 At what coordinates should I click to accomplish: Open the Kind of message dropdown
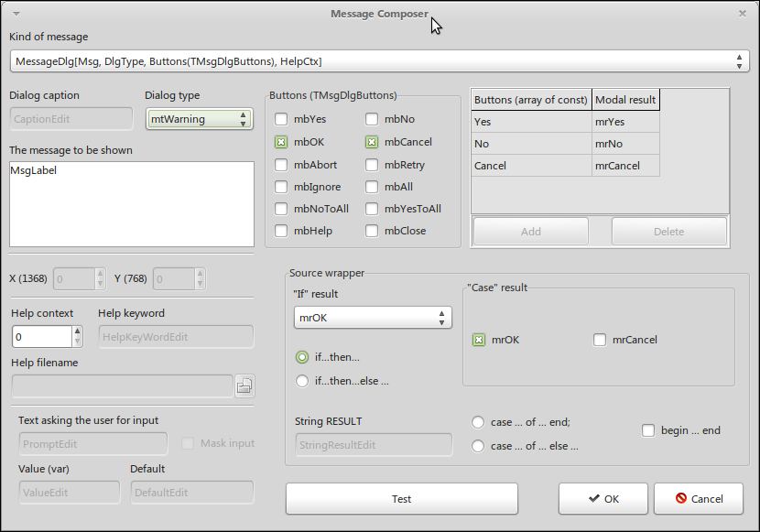(x=379, y=61)
